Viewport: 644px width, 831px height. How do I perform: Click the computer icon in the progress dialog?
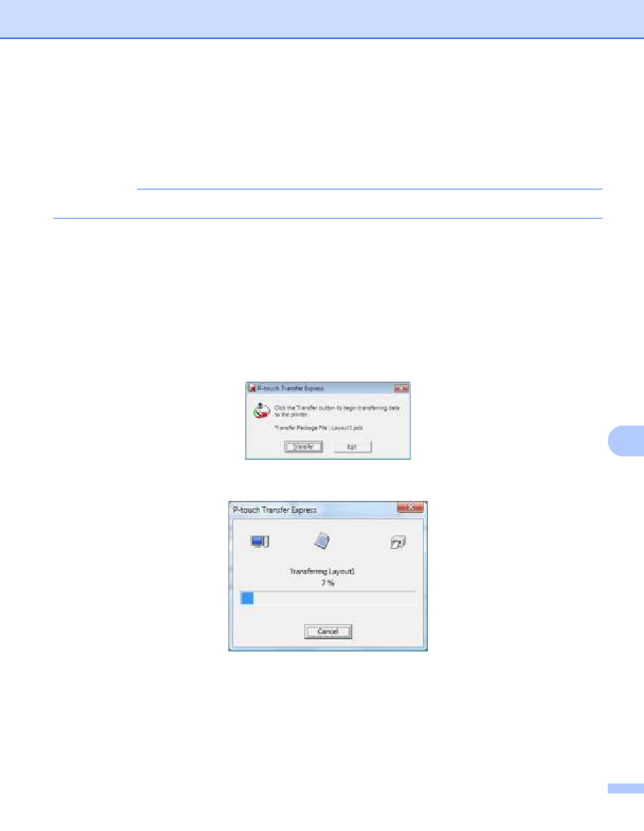260,541
